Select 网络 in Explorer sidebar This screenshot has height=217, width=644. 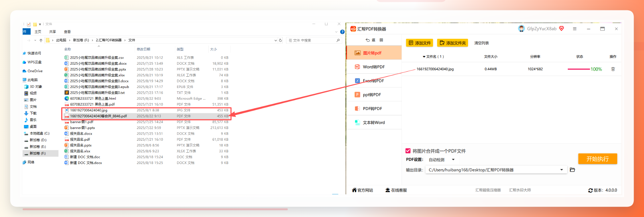point(28,162)
